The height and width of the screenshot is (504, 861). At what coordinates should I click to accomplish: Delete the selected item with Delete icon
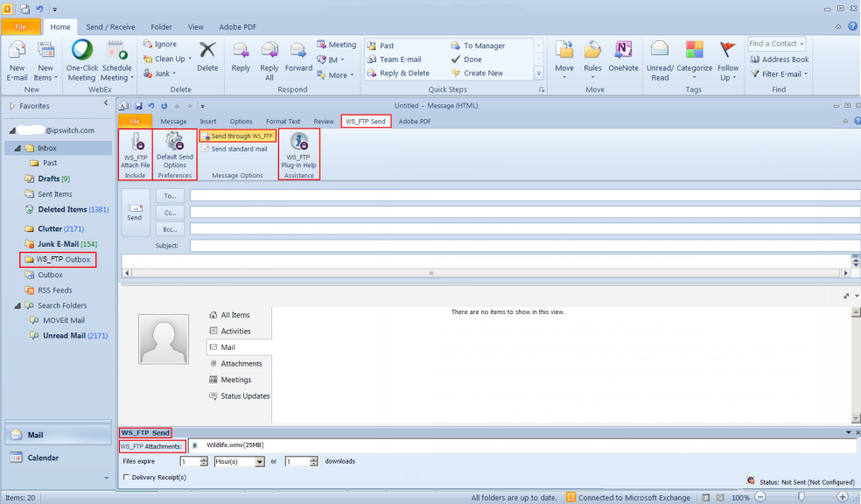point(207,51)
